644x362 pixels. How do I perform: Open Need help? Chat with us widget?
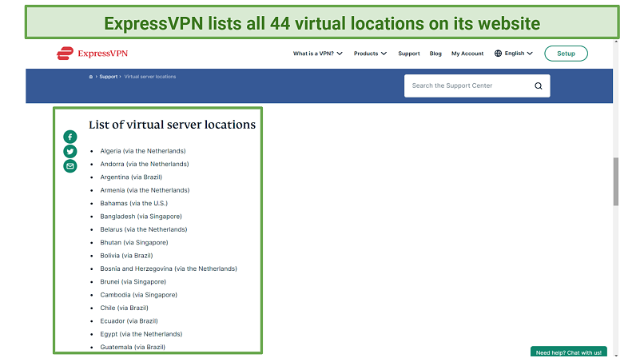pos(568,352)
